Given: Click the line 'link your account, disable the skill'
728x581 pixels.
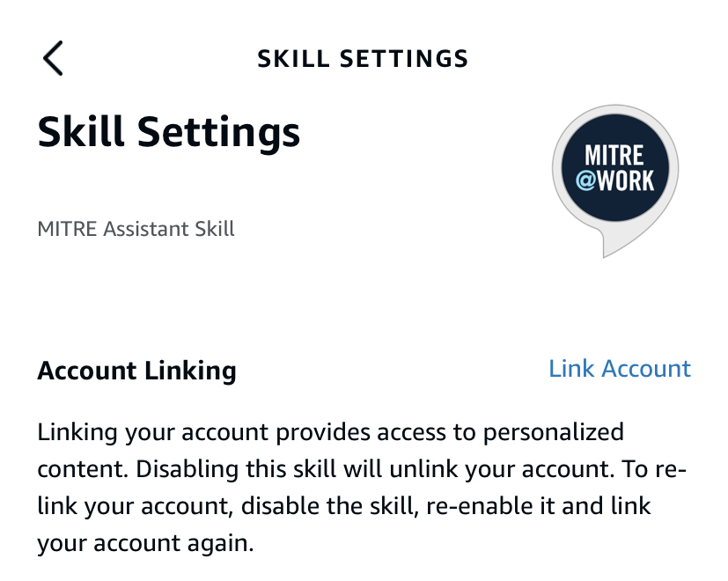Looking at the screenshot, I should [x=349, y=506].
